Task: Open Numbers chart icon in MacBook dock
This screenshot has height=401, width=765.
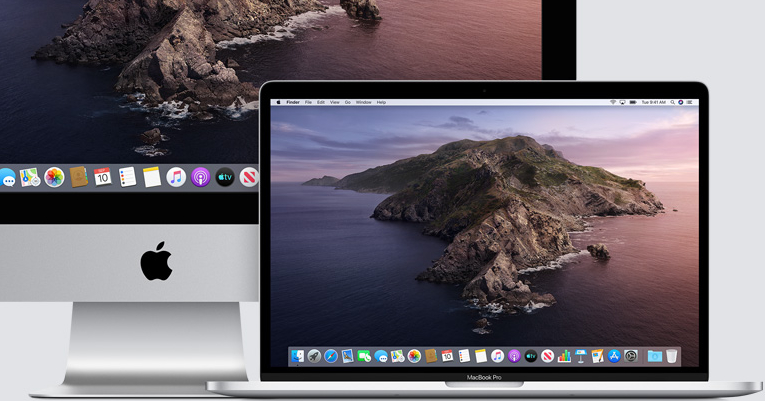Action: click(564, 356)
